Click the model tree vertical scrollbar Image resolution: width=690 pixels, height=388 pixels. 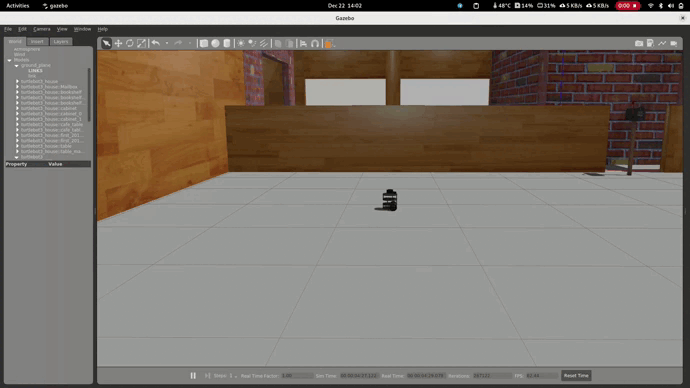coord(89,95)
